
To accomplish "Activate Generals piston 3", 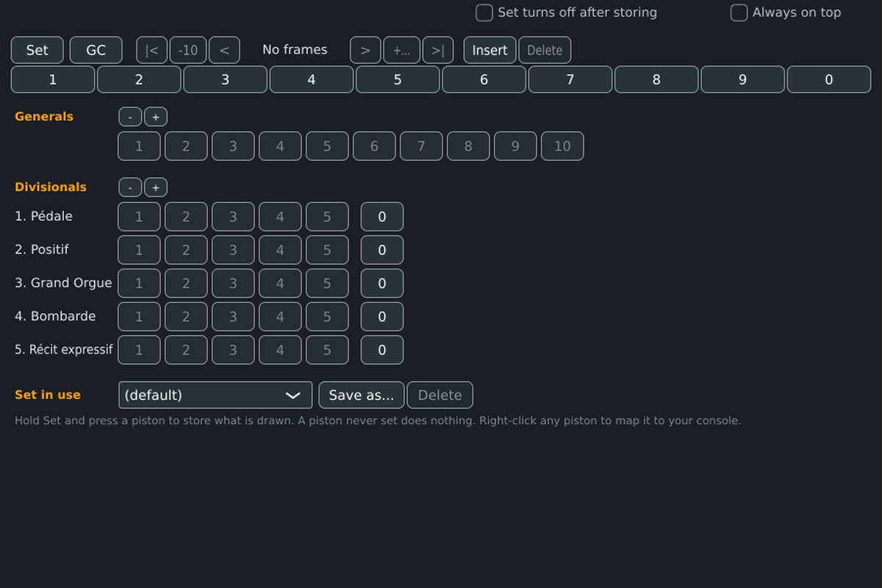I will pyautogui.click(x=233, y=146).
